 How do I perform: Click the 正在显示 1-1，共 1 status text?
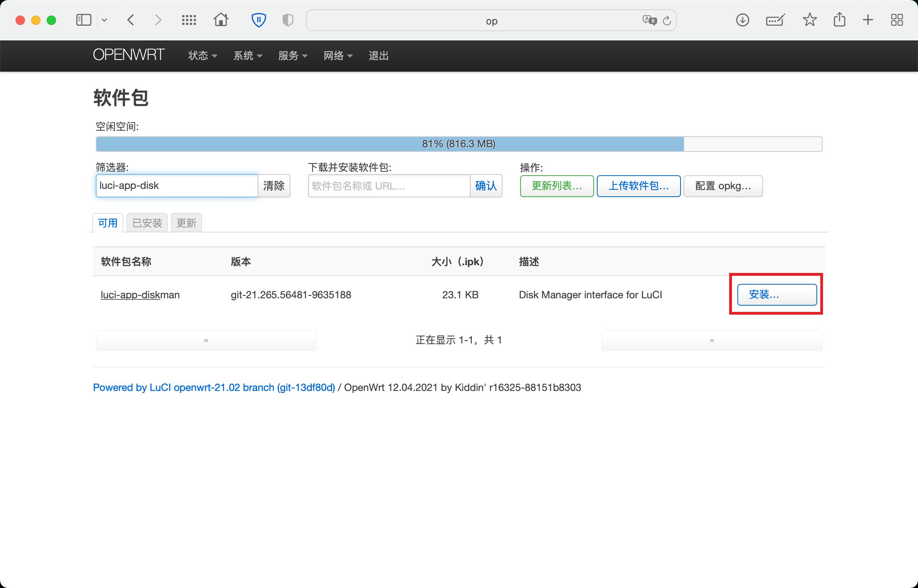click(459, 340)
